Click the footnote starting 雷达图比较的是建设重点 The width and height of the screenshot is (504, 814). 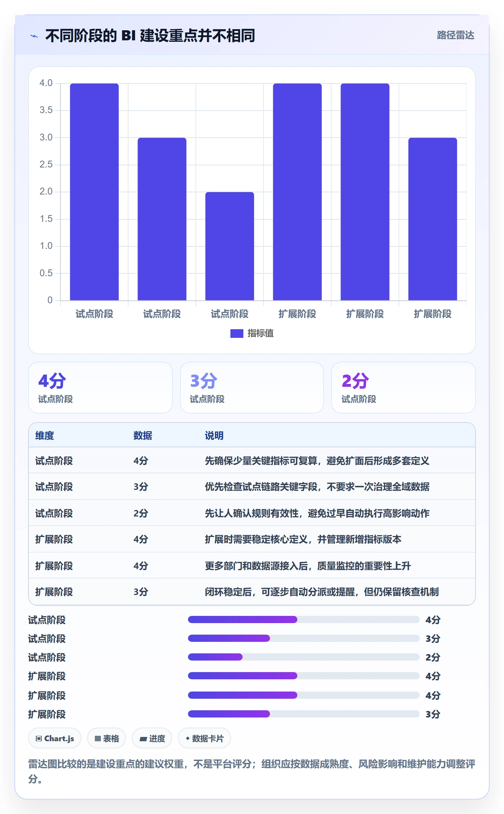[x=252, y=771]
